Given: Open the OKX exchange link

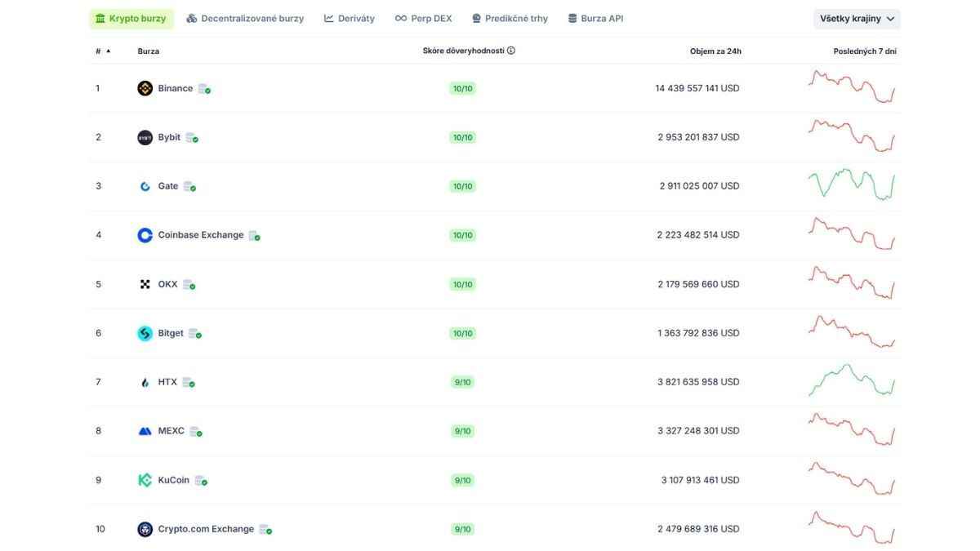Looking at the screenshot, I should [x=167, y=284].
